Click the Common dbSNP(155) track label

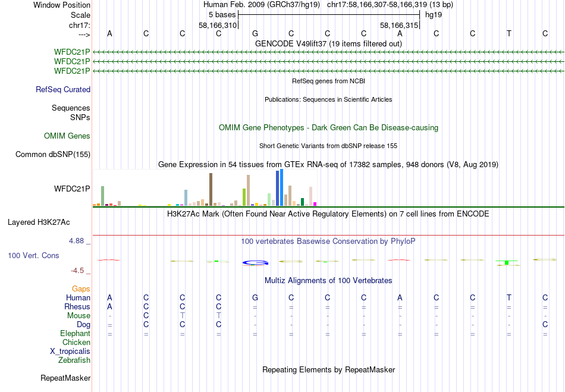pyautogui.click(x=53, y=154)
